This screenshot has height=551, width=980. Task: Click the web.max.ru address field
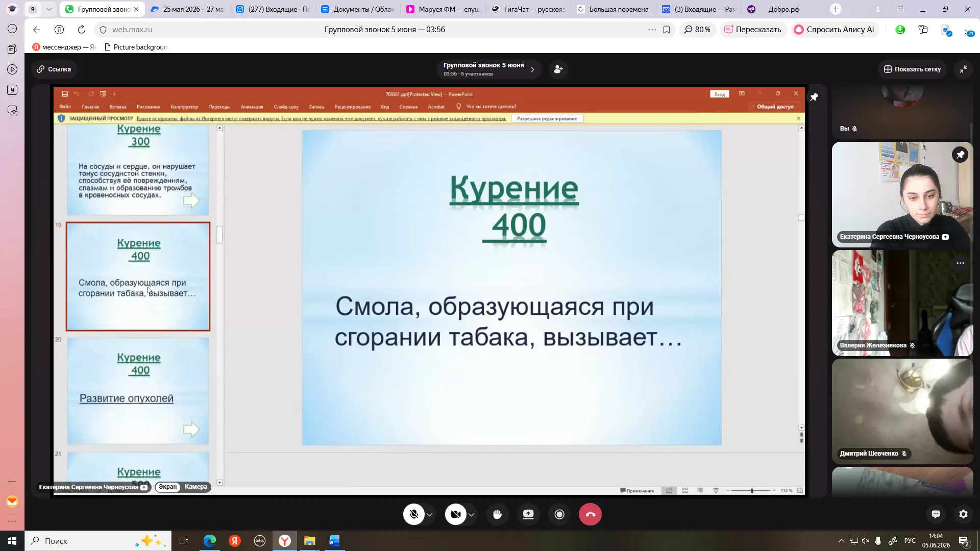click(132, 30)
